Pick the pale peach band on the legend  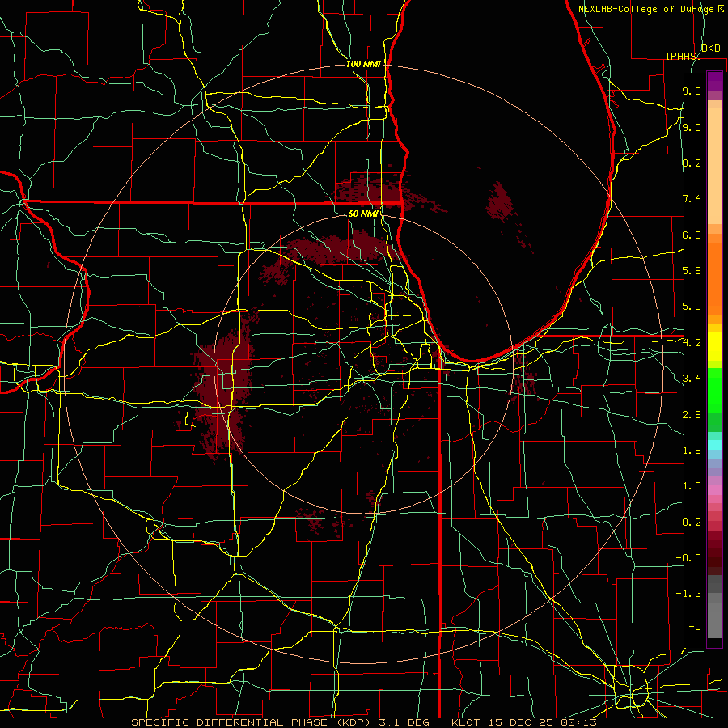[x=714, y=166]
